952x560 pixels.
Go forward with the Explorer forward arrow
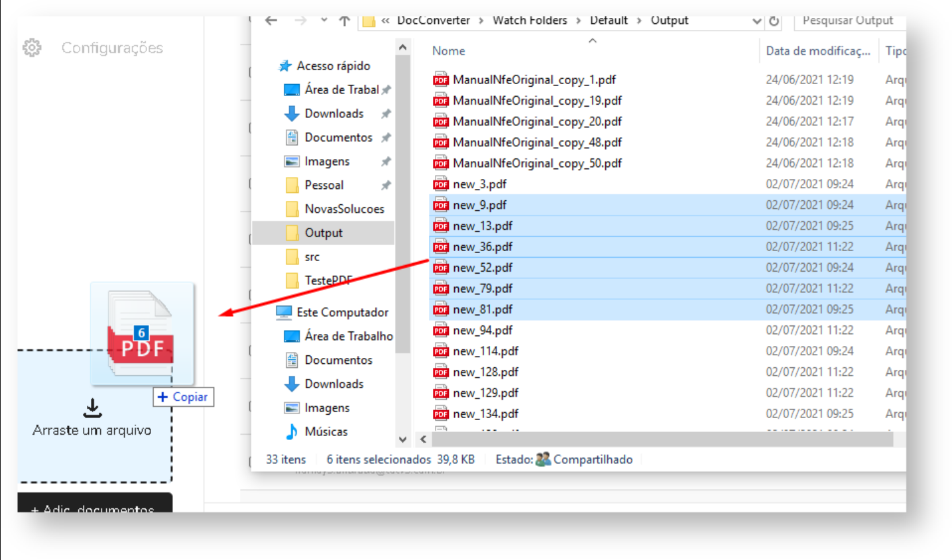(300, 21)
